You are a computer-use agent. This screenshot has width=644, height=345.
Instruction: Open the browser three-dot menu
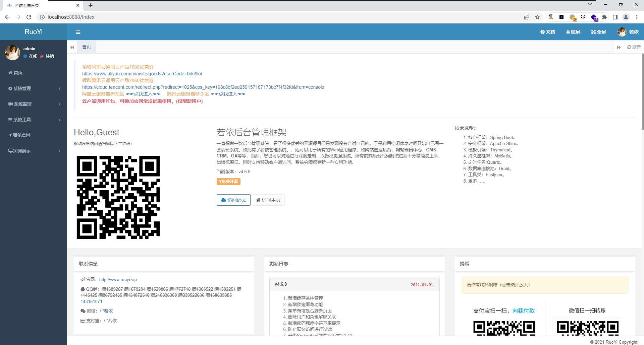(637, 17)
